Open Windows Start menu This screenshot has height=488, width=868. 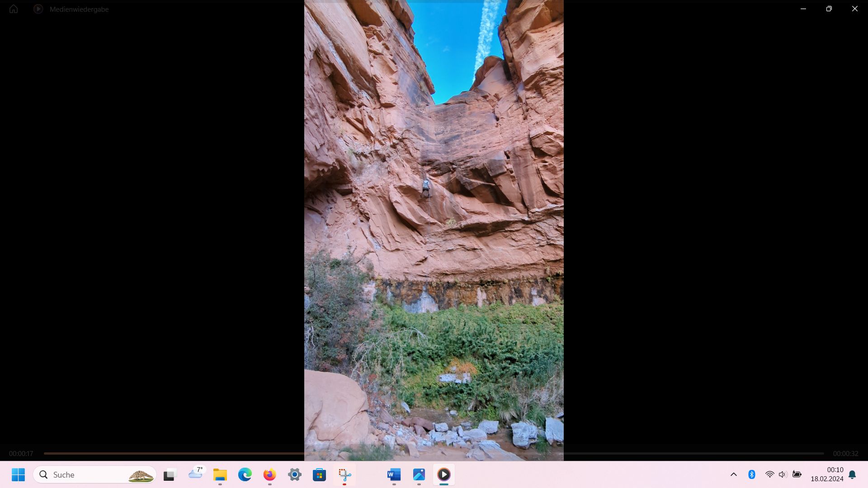pyautogui.click(x=19, y=474)
